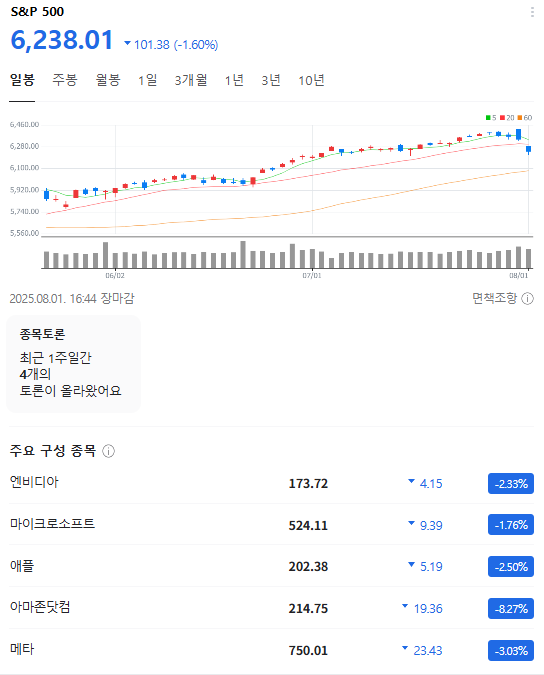The image size is (544, 675).
Task: Click the 6,460.00 axis label
Action: point(24,124)
